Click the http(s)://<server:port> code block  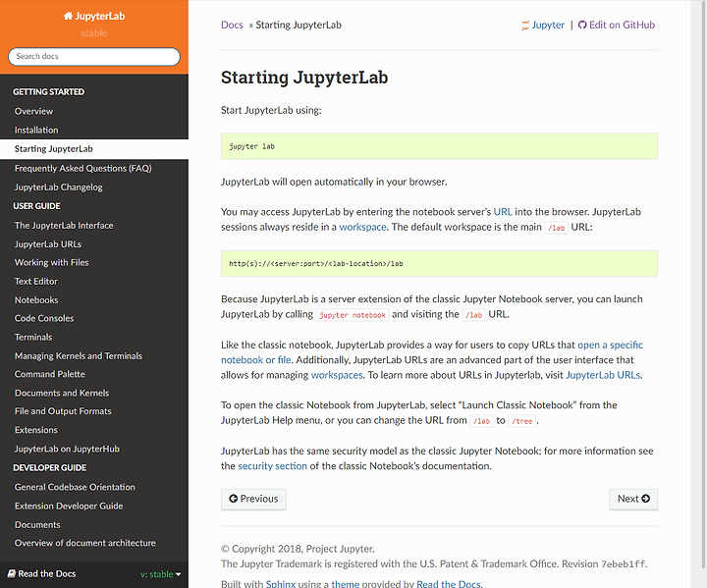(439, 263)
